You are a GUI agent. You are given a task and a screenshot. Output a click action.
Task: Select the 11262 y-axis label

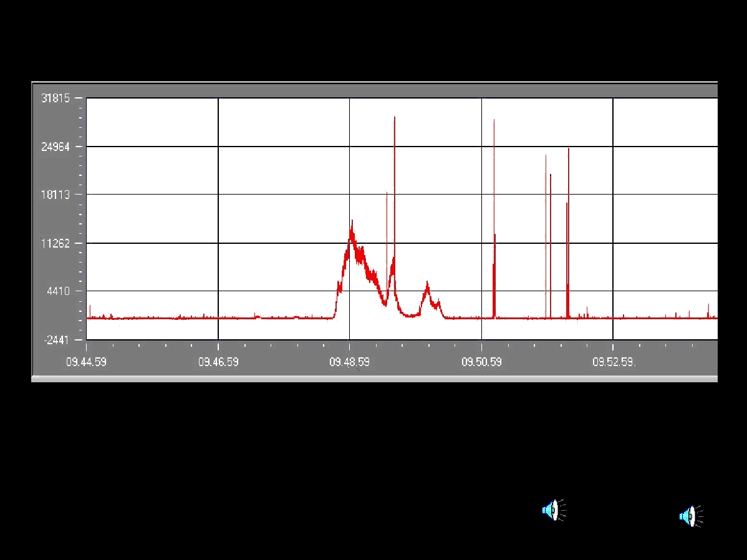pyautogui.click(x=55, y=243)
